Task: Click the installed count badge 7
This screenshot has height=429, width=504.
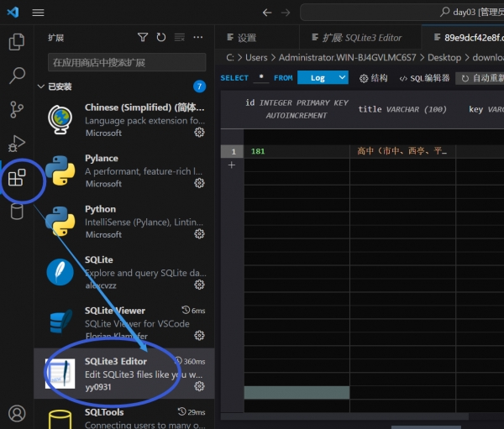Action: coord(199,86)
